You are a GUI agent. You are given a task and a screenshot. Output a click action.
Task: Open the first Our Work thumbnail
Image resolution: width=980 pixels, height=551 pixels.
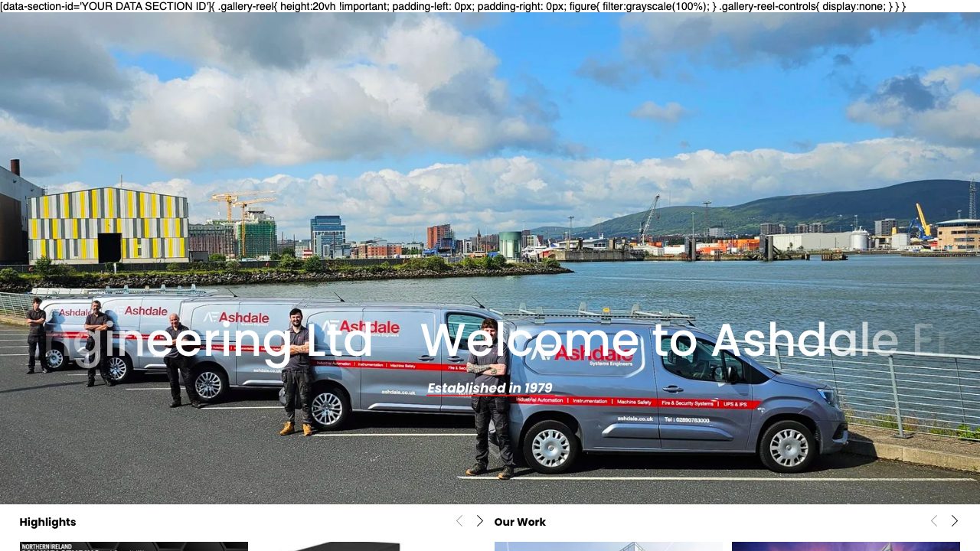(609, 546)
